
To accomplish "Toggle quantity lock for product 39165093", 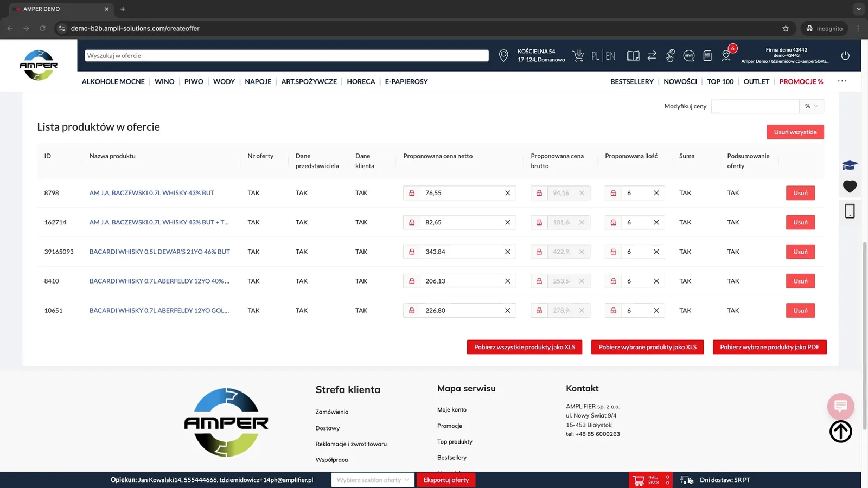I will pyautogui.click(x=614, y=252).
